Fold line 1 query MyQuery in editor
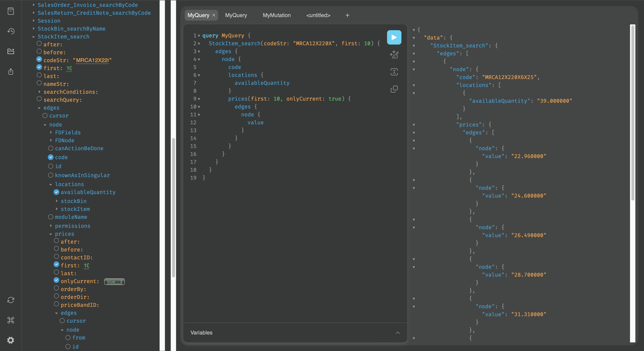This screenshot has width=644, height=351. click(x=199, y=36)
